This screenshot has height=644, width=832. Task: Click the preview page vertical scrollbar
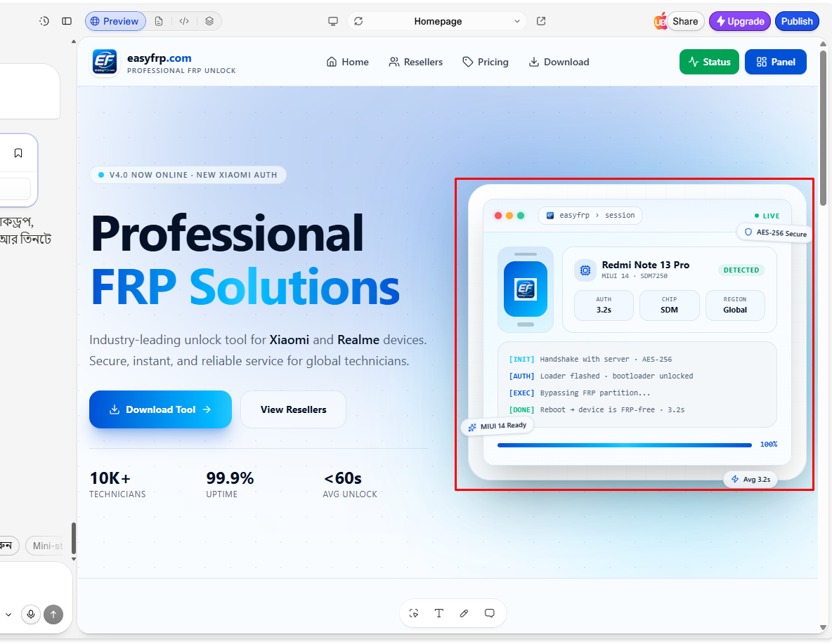[823, 127]
